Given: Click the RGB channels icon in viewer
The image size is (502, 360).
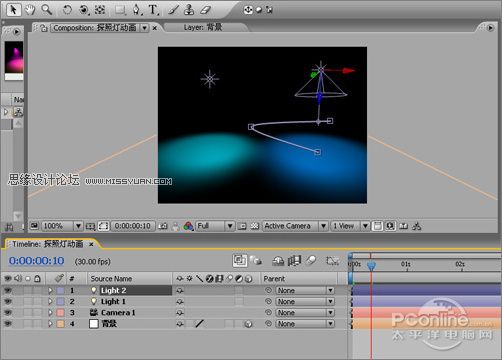Looking at the screenshot, I should pyautogui.click(x=188, y=226).
